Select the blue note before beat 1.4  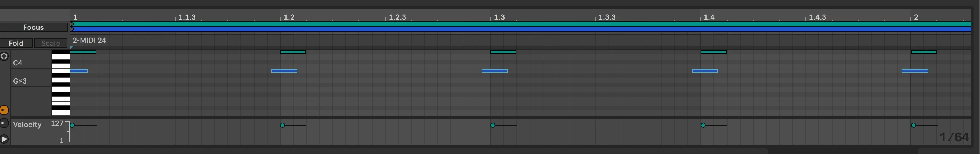(x=705, y=71)
